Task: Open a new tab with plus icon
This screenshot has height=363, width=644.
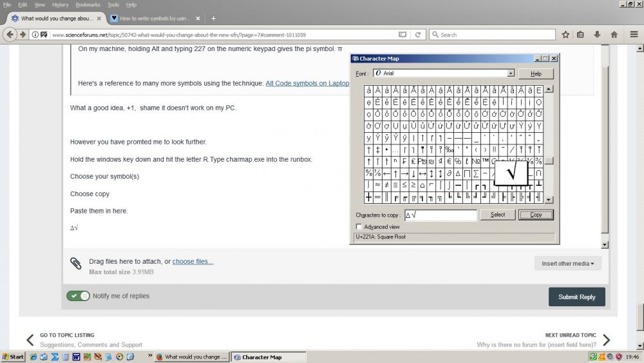Action: click(x=213, y=18)
